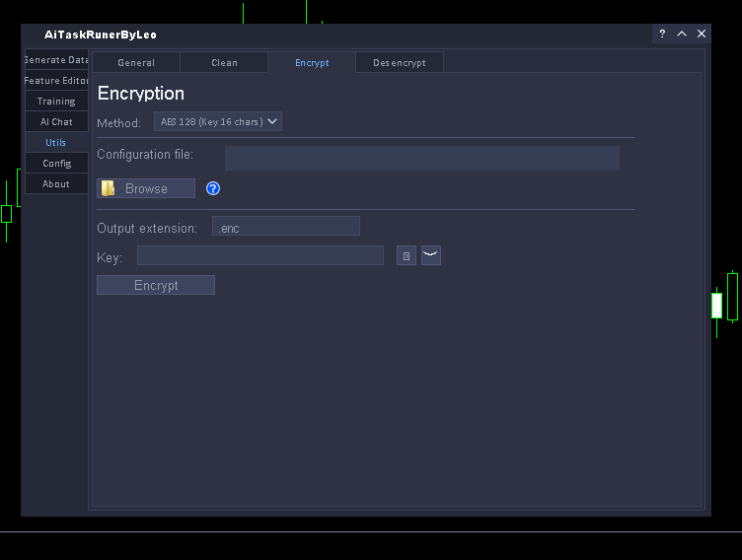Switch to the General tab
This screenshot has width=742, height=560.
pos(136,63)
